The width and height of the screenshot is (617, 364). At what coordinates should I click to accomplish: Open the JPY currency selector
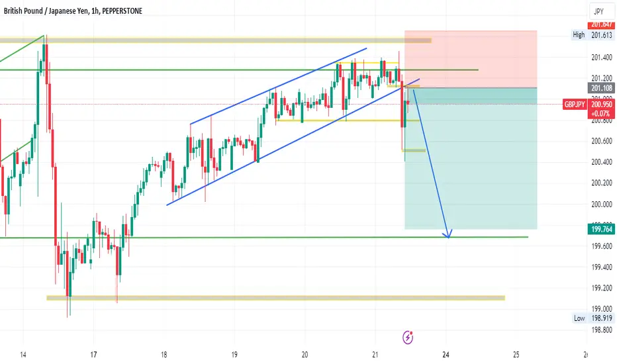602,11
